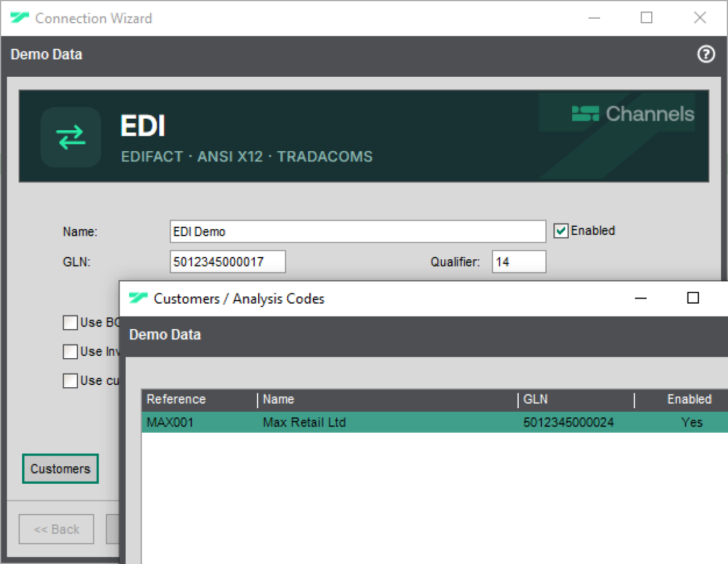
Task: Select the GLN cell 5012345000024
Action: point(576,422)
